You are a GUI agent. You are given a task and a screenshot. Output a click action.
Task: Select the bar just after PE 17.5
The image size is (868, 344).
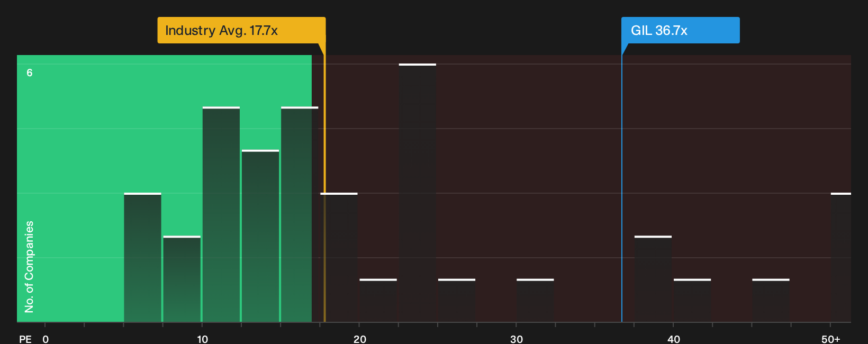339,257
